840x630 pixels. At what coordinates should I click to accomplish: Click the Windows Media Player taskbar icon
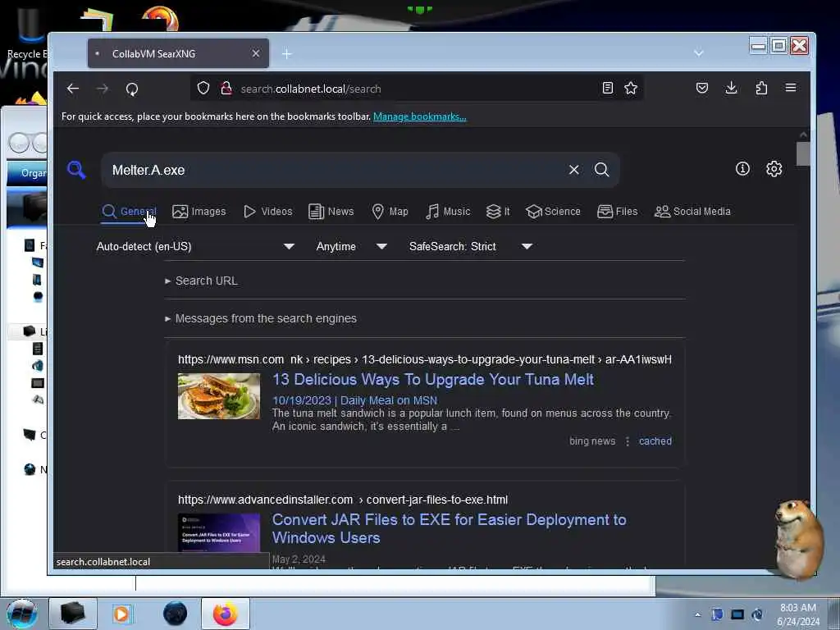[x=121, y=614]
